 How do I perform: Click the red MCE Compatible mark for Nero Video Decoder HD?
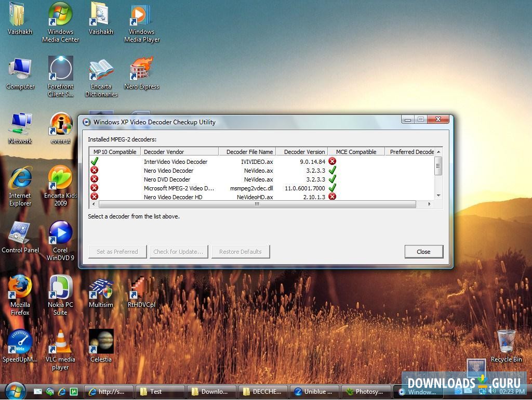coord(331,197)
